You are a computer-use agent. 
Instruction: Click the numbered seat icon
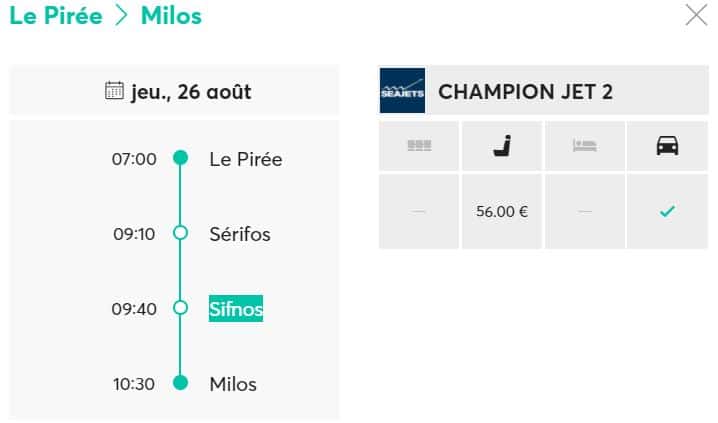coord(502,146)
